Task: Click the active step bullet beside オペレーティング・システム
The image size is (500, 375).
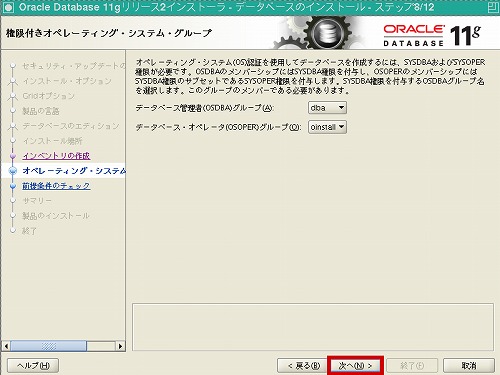Action: tap(13, 171)
